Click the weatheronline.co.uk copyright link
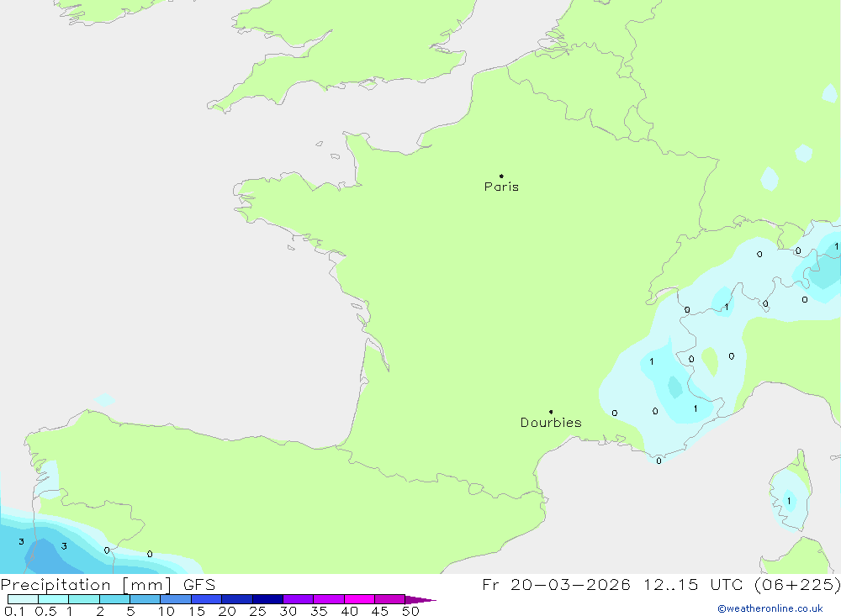Image resolution: width=841 pixels, height=616 pixels. 770,608
